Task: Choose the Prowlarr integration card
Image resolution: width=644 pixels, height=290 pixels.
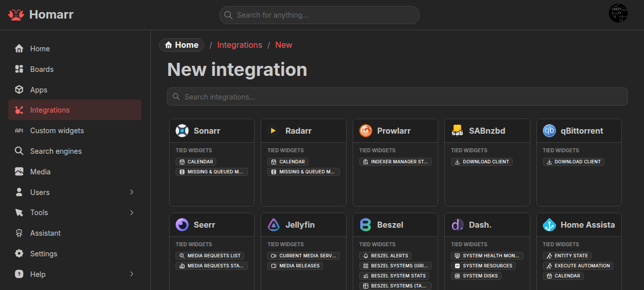Action: click(x=395, y=162)
